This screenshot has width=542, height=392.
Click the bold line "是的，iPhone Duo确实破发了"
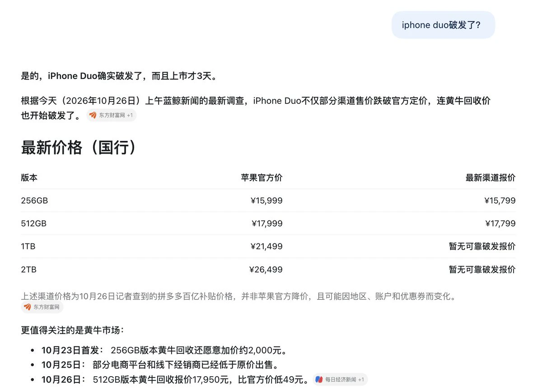119,76
